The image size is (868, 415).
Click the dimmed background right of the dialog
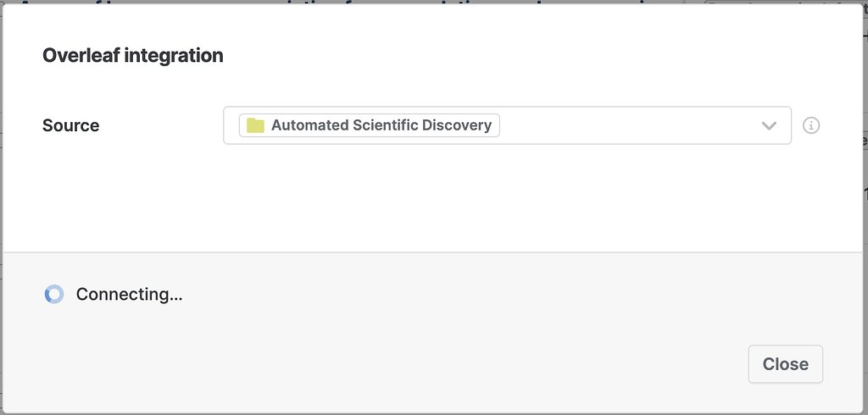pyautogui.click(x=865, y=212)
